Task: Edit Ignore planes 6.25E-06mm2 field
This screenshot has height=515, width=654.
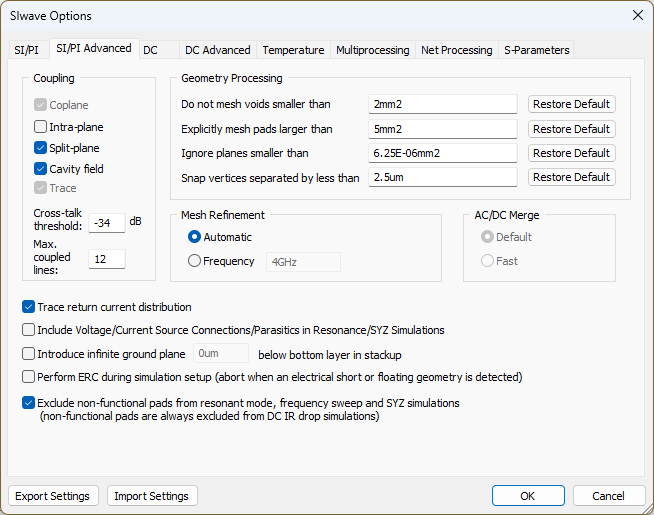Action: click(x=443, y=153)
